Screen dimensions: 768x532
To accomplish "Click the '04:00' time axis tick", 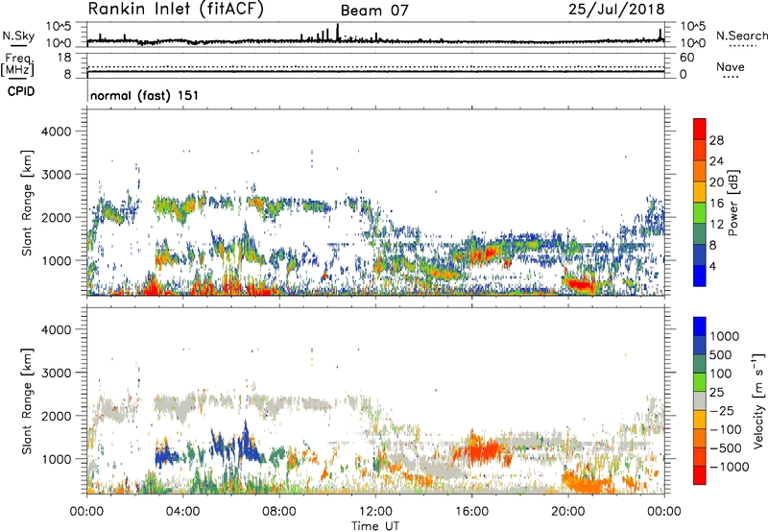I will click(x=182, y=512).
